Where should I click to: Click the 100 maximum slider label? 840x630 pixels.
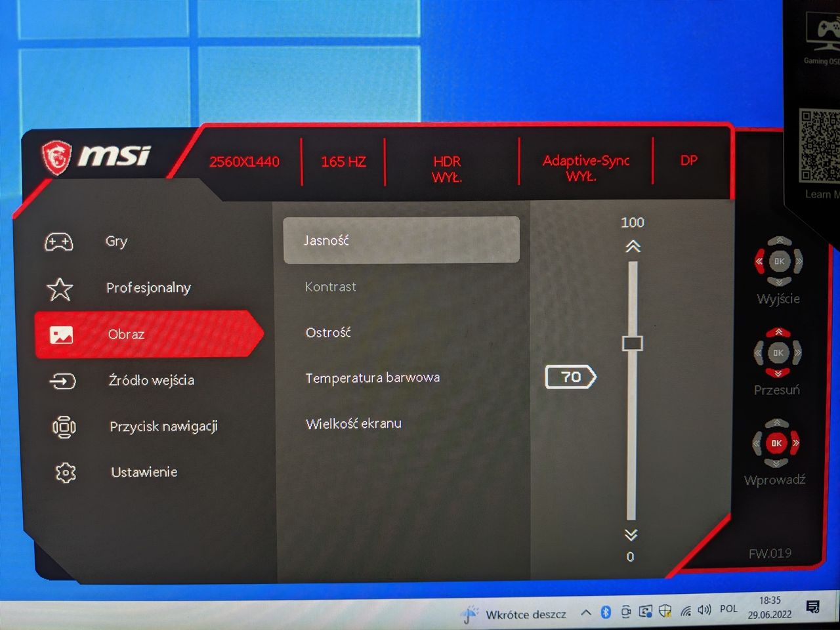tap(633, 222)
